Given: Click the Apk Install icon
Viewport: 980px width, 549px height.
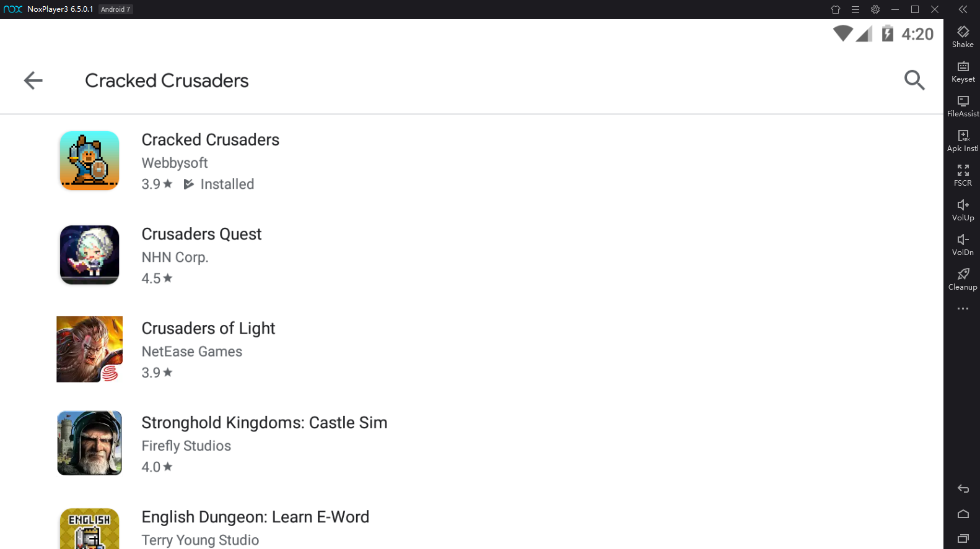Looking at the screenshot, I should click(963, 141).
